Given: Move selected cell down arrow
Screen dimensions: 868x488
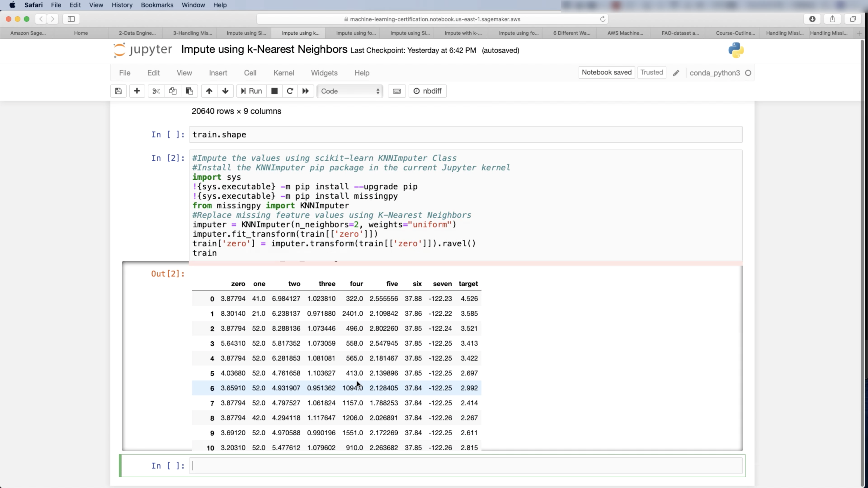Looking at the screenshot, I should (225, 91).
